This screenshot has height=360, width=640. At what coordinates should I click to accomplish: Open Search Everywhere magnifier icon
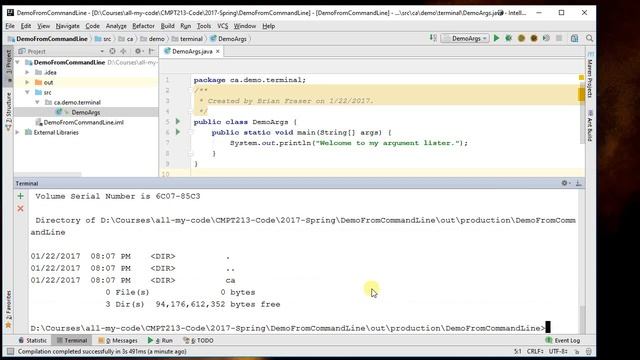pos(589,38)
